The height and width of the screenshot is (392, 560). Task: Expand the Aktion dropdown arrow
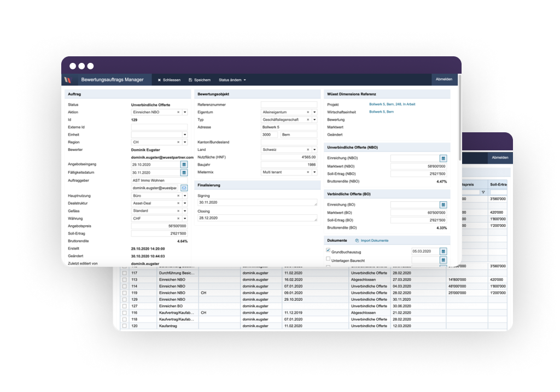pos(185,112)
